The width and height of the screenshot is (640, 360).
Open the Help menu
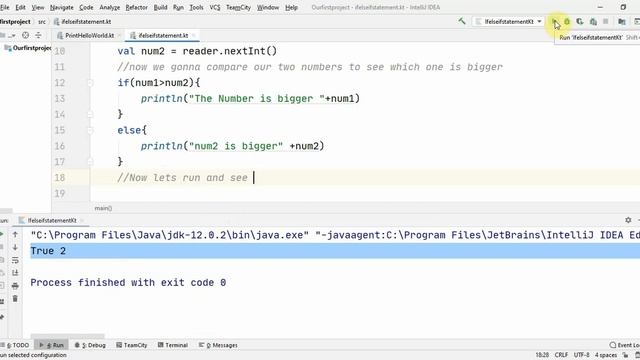pyautogui.click(x=291, y=7)
